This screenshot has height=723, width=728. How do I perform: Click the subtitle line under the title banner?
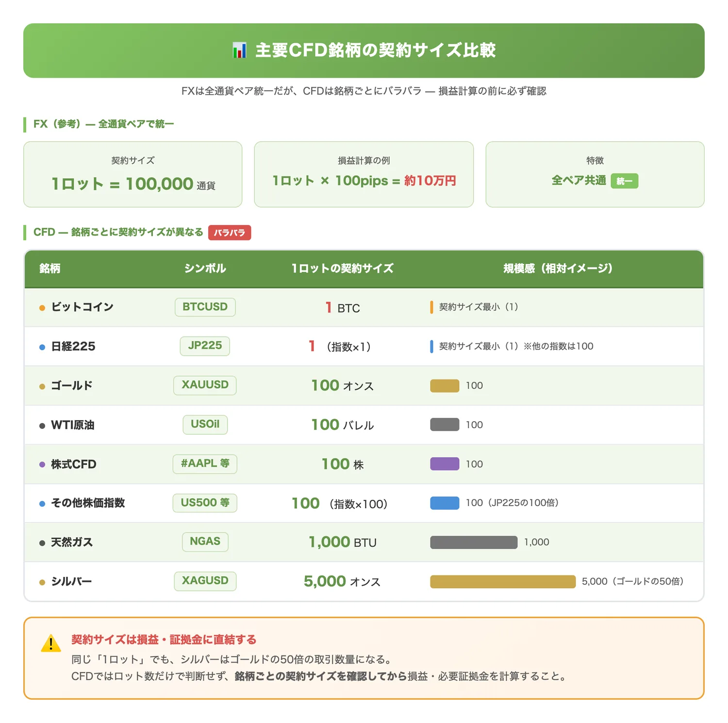click(364, 91)
